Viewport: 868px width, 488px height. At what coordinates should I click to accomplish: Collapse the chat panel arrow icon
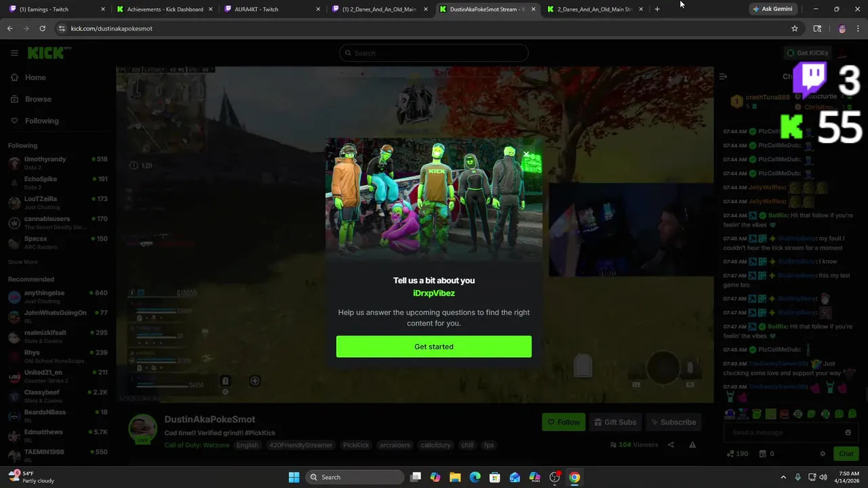[x=723, y=77]
